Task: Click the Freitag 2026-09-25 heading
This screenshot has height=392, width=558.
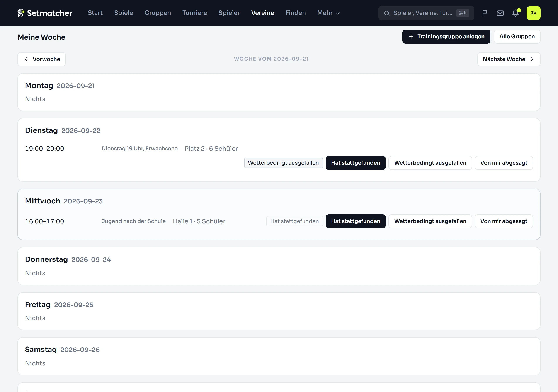Action: (x=59, y=305)
